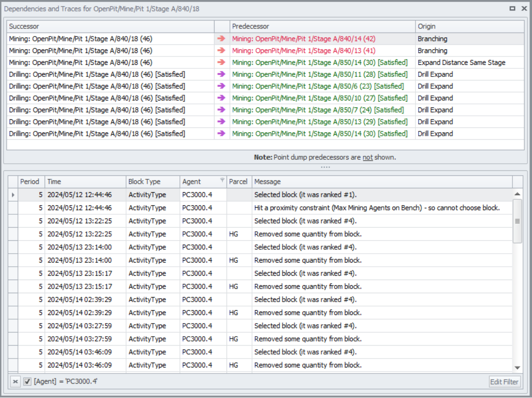
Task: Select the 'Hit a proximity constraint' message row
Action: coord(376,208)
